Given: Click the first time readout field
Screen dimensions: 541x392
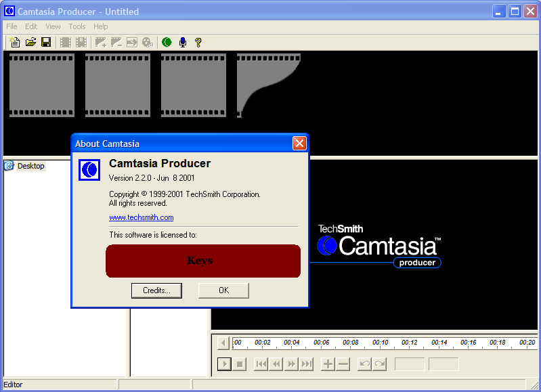Looking at the screenshot, I should point(410,364).
